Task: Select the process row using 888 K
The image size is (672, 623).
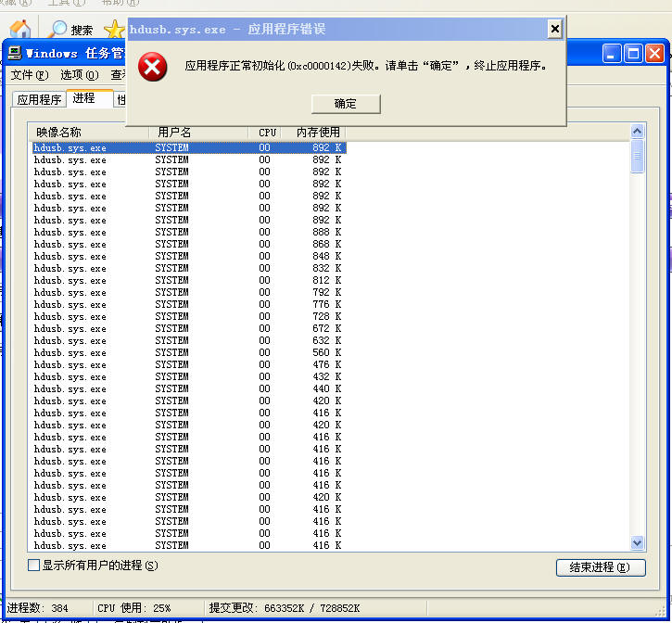Action: (x=188, y=232)
